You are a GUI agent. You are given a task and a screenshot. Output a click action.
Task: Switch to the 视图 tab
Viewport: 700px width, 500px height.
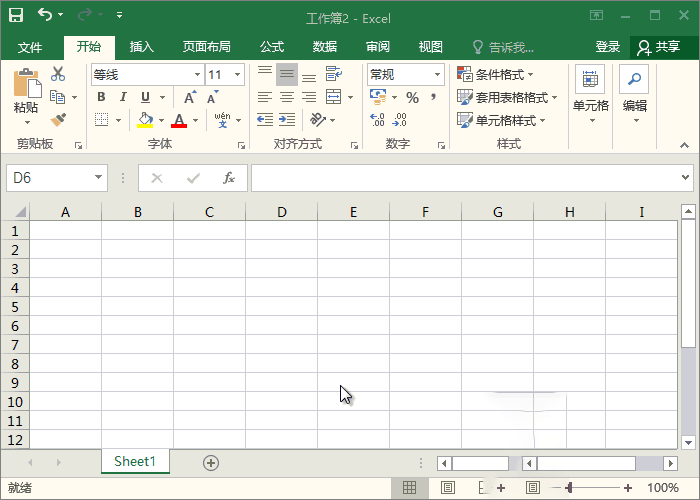click(430, 47)
